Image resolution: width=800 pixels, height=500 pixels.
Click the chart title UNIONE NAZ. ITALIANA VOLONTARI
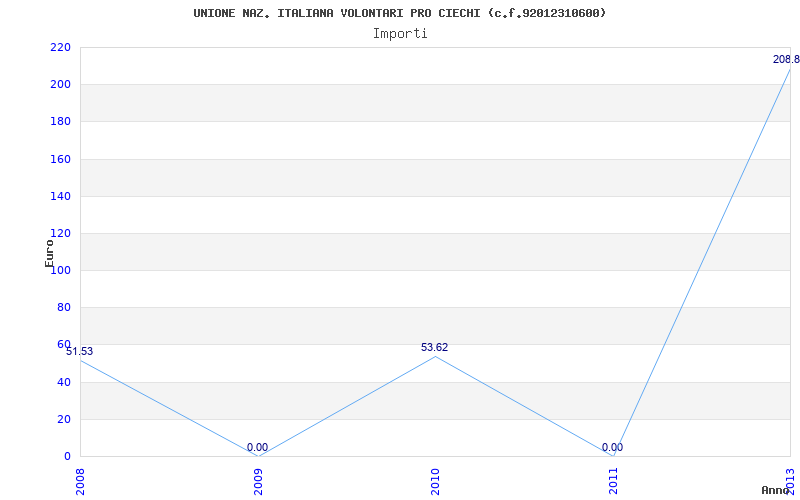pos(399,13)
